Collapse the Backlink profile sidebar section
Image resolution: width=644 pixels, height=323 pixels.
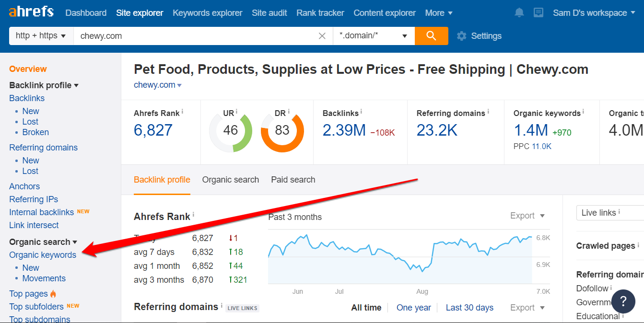(x=44, y=85)
